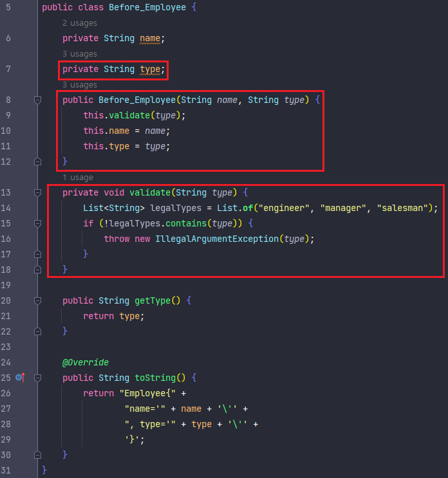The image size is (448, 478).
Task: Open the '3 usages' hint above the type field
Action: [80, 54]
